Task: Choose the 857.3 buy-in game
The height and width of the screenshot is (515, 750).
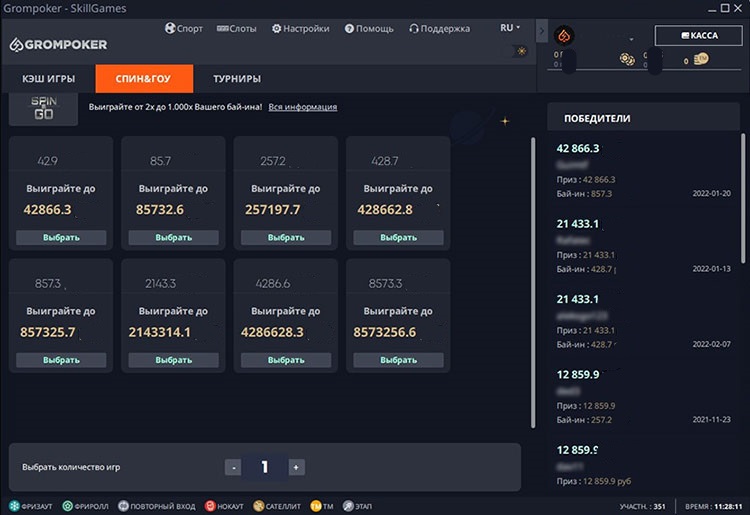Action: click(x=61, y=360)
